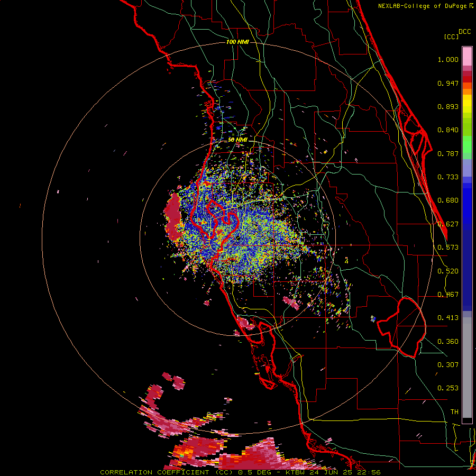The image size is (476, 476).
Task: Click the 0.787 value on the color scale
Action: pyautogui.click(x=448, y=153)
